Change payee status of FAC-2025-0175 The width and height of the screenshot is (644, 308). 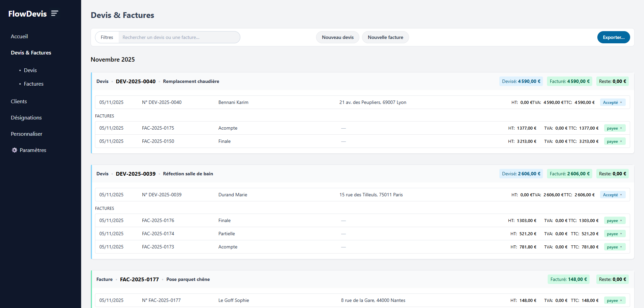[x=614, y=128]
